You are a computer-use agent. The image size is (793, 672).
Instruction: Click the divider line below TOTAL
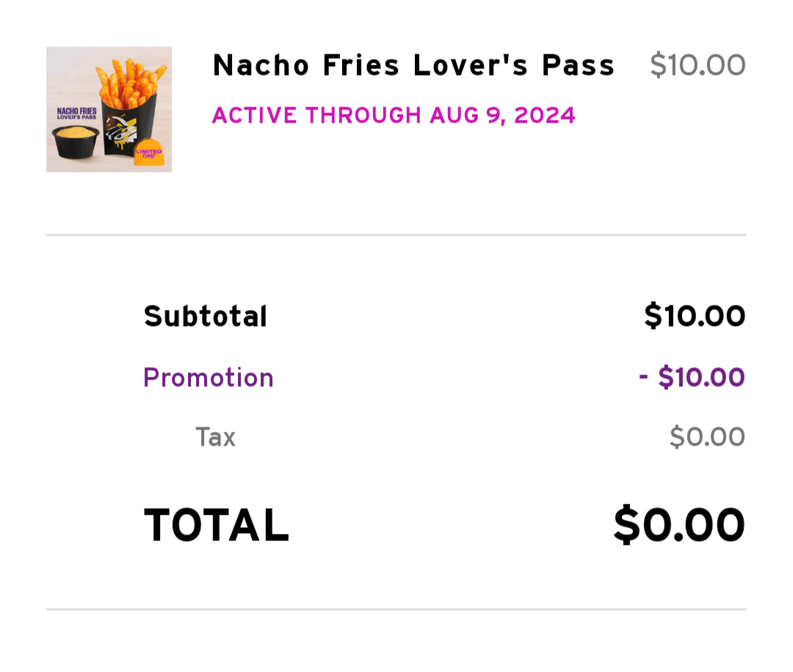(x=396, y=609)
